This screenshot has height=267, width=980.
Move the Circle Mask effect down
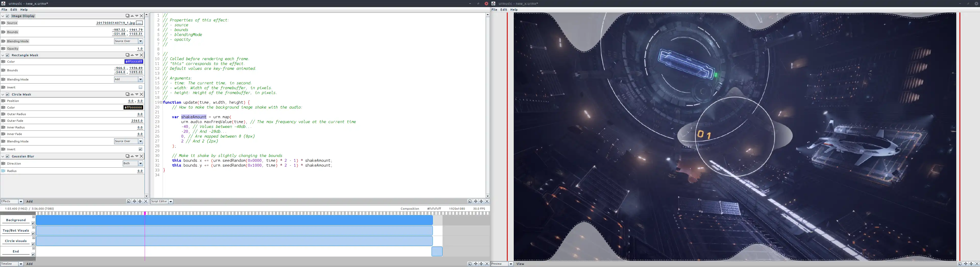click(x=137, y=94)
